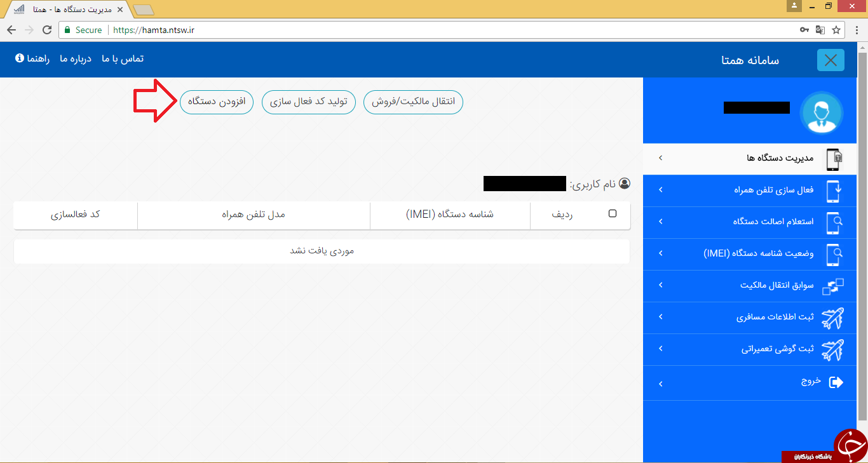868x463 pixels.
Task: Expand the خروج chevron
Action: 660,384
